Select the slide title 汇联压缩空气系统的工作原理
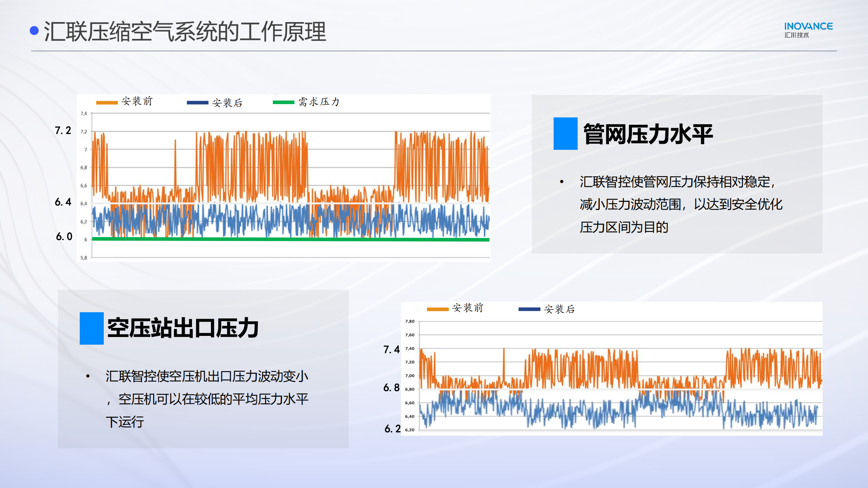The image size is (868, 488). pos(185,31)
